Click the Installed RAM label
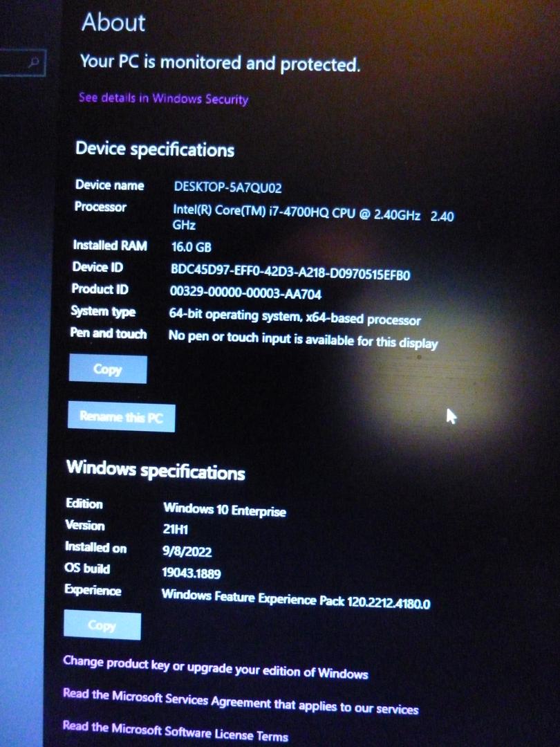The image size is (560, 747). 110,246
